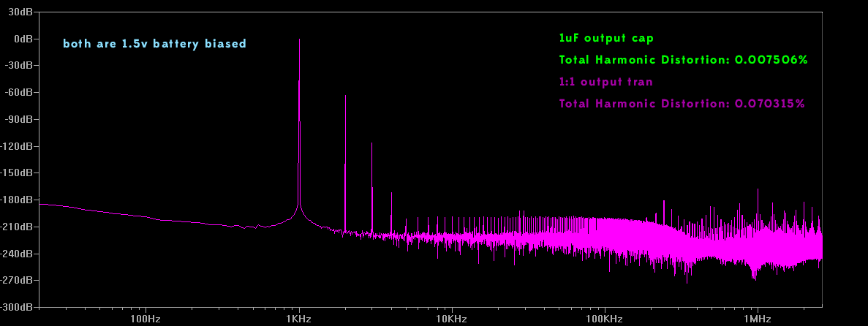This screenshot has width=868, height=326.
Task: Click the second harmonic peak at 2KHz
Action: (x=345, y=96)
